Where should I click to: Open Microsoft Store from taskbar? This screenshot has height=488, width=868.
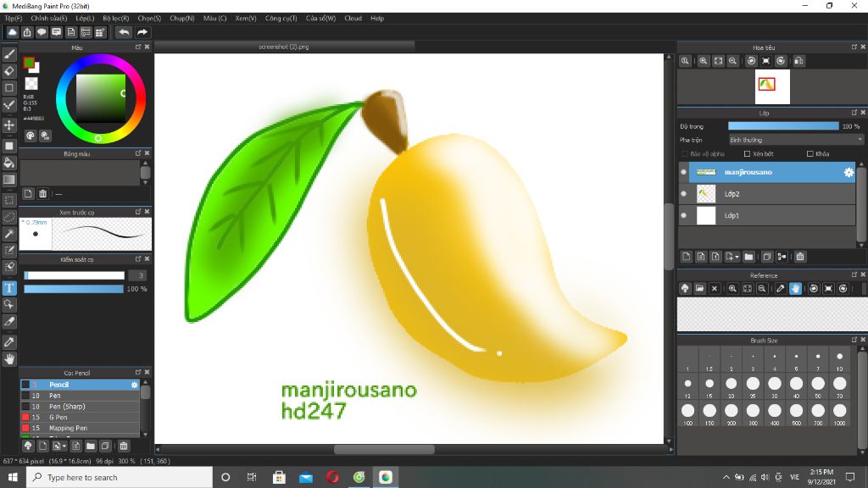pyautogui.click(x=279, y=477)
